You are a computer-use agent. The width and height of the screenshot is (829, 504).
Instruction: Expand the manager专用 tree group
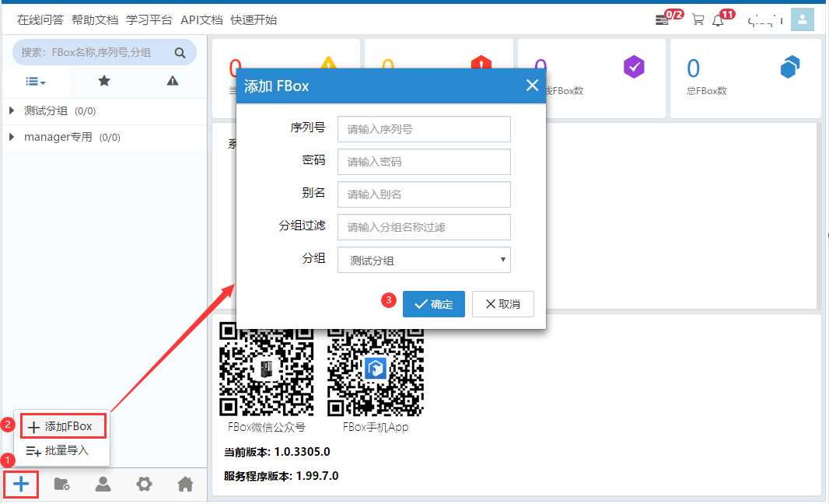point(12,138)
